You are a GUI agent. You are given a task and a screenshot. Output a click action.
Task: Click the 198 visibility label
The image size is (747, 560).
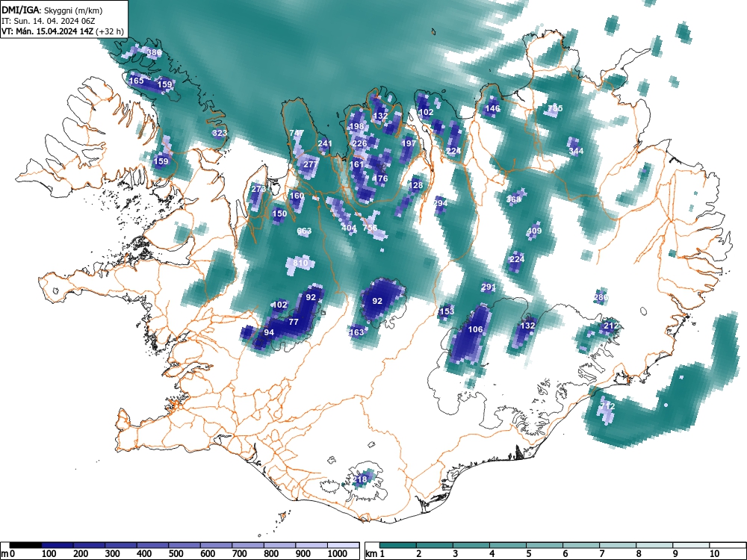[356, 126]
